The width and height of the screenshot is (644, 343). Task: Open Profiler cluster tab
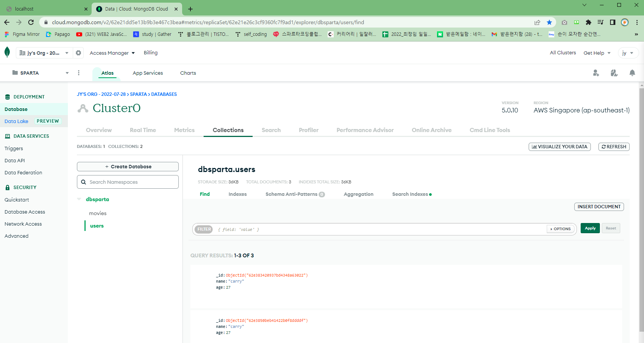(309, 130)
